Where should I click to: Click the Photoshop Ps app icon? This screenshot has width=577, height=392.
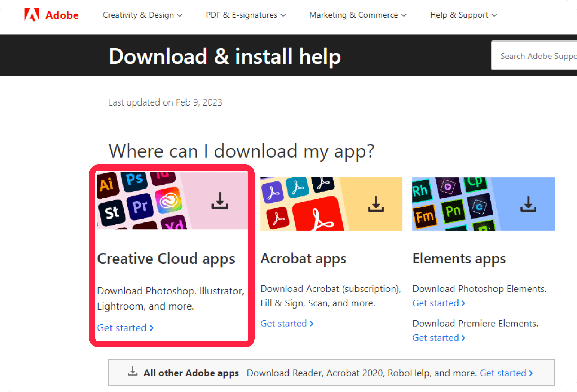click(134, 181)
